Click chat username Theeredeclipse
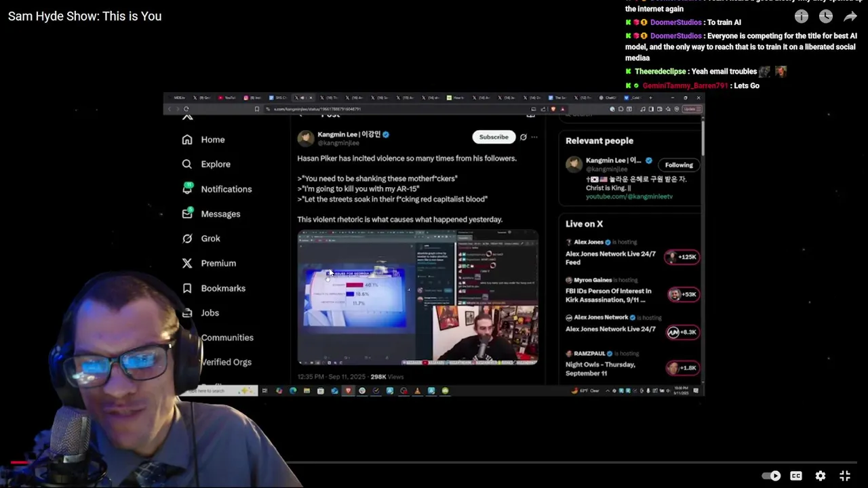The image size is (868, 488). click(660, 71)
